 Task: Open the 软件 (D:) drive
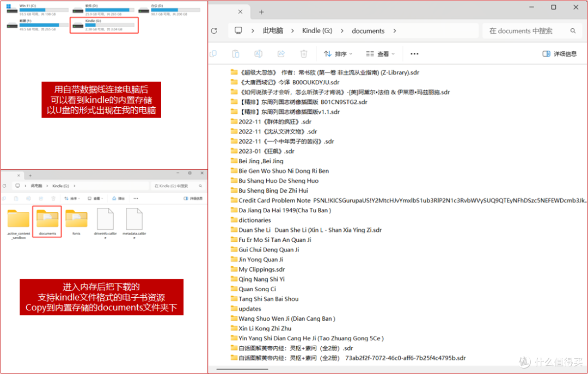[x=103, y=10]
